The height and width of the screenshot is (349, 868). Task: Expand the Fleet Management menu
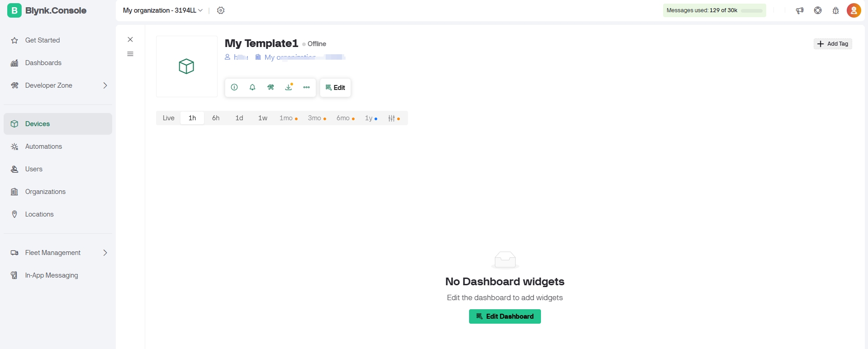pos(58,253)
